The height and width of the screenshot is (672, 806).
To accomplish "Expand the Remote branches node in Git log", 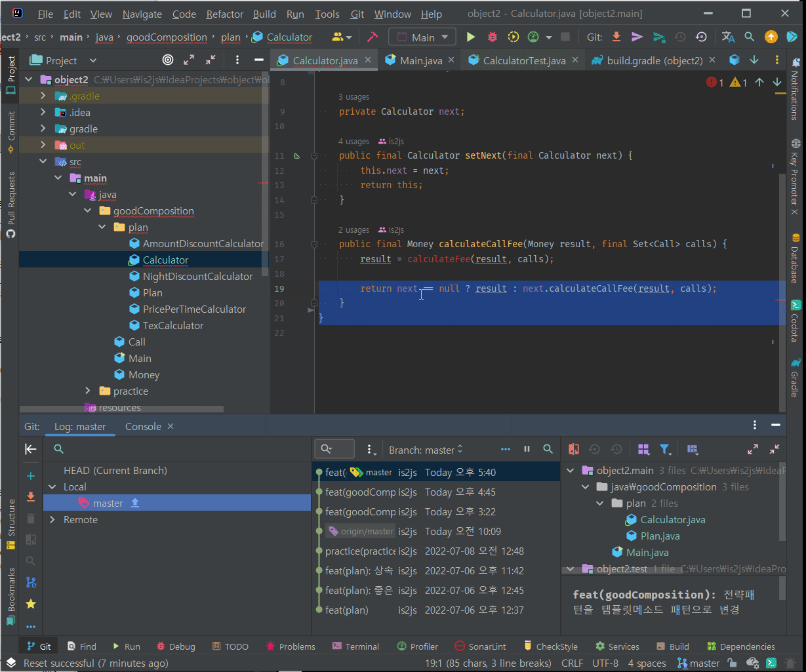I will click(52, 520).
